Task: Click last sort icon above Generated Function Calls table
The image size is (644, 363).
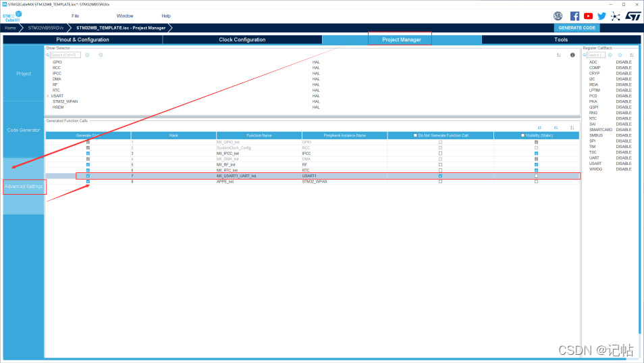Action: [572, 128]
